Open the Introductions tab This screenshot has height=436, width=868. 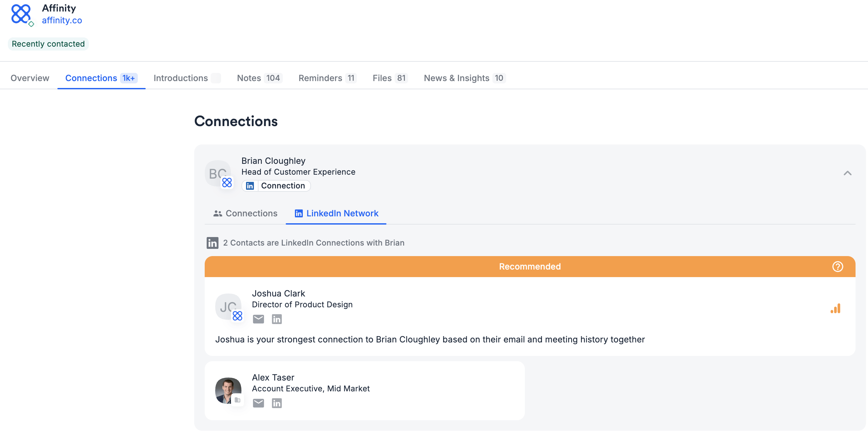(187, 78)
